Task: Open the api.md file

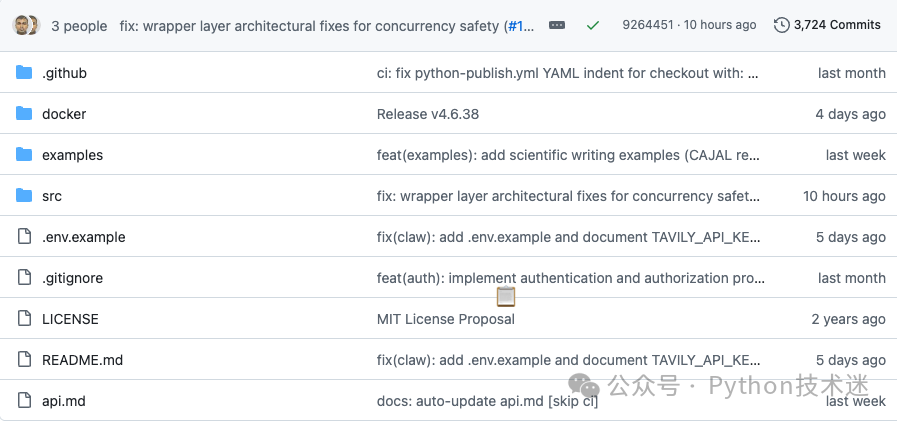Action: 64,402
